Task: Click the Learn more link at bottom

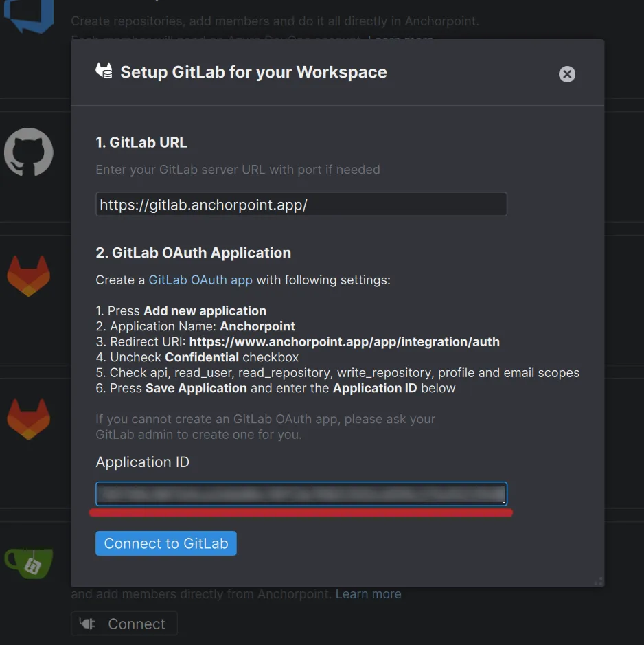Action: [368, 593]
